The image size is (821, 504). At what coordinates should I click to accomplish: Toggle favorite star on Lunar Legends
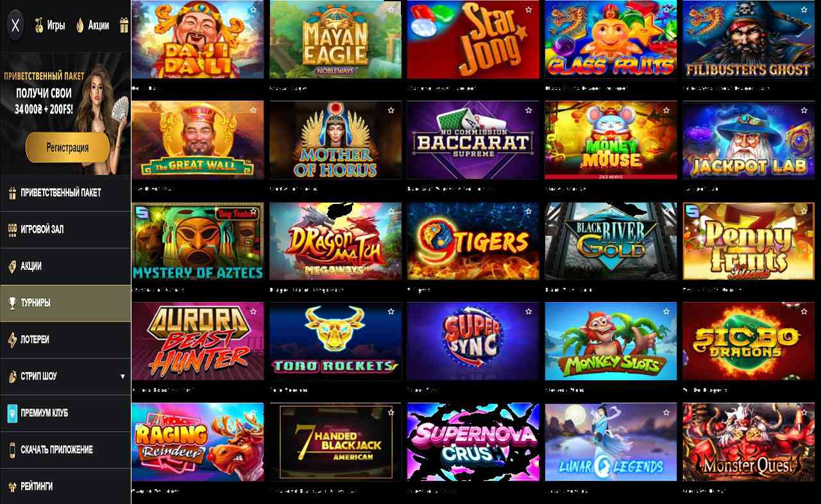pyautogui.click(x=666, y=412)
